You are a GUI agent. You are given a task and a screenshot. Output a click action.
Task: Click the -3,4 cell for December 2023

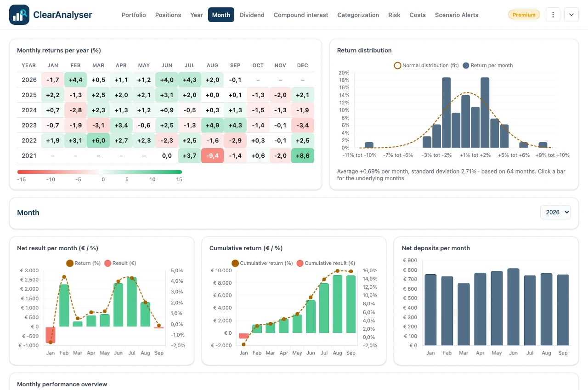[x=303, y=125]
